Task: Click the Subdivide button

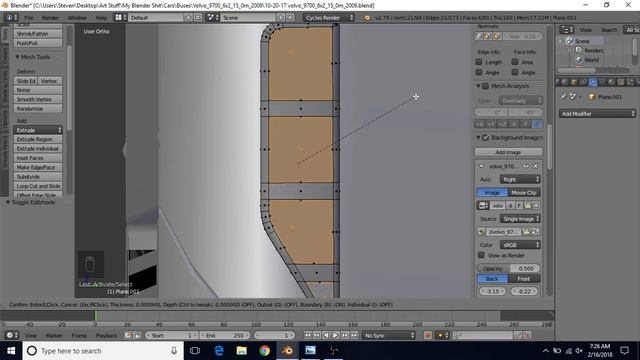Action: 38,177
